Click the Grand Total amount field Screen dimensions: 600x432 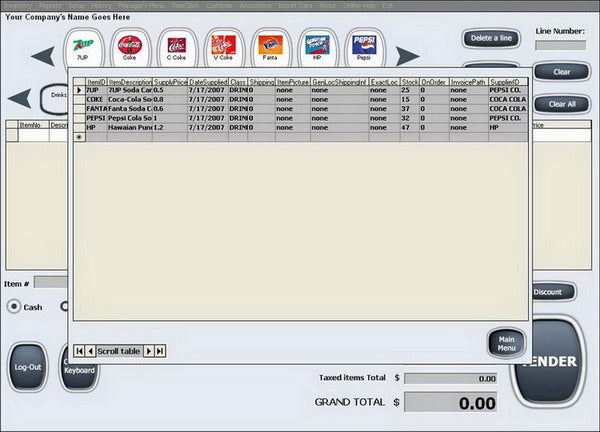450,402
